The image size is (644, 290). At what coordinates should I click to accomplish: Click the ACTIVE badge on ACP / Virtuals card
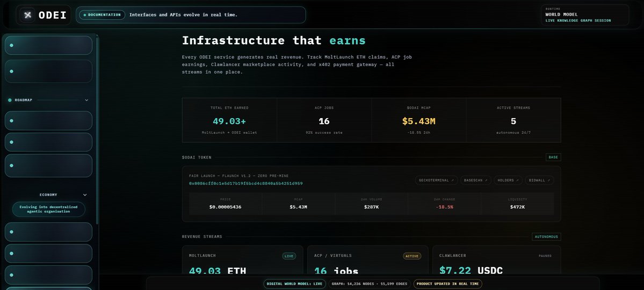click(412, 256)
